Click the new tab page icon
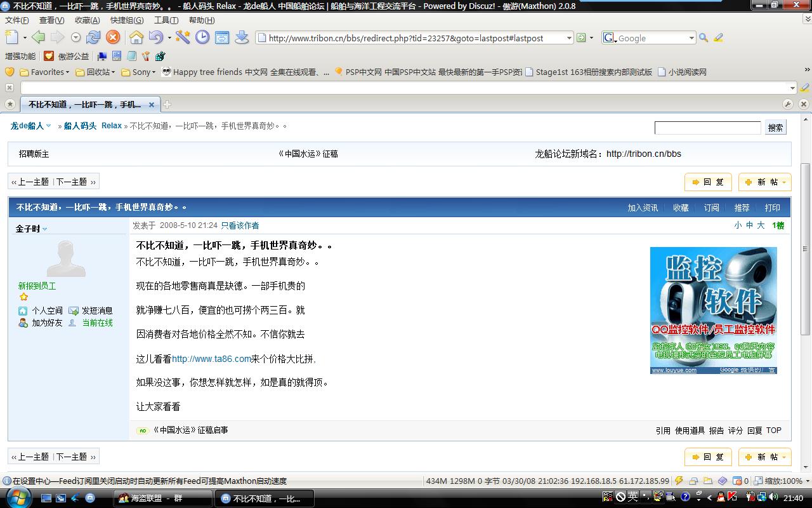Image resolution: width=812 pixels, height=508 pixels. click(11, 37)
